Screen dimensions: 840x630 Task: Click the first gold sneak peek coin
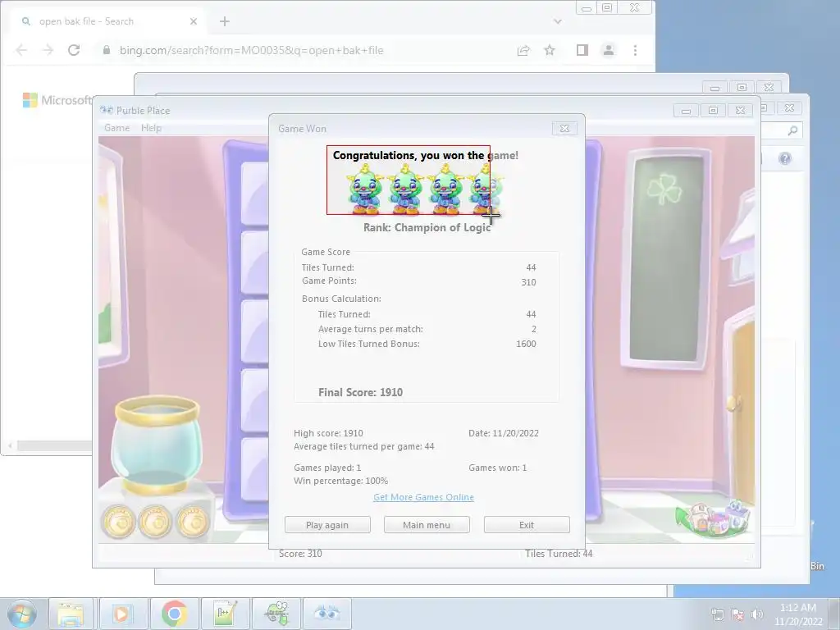point(119,521)
